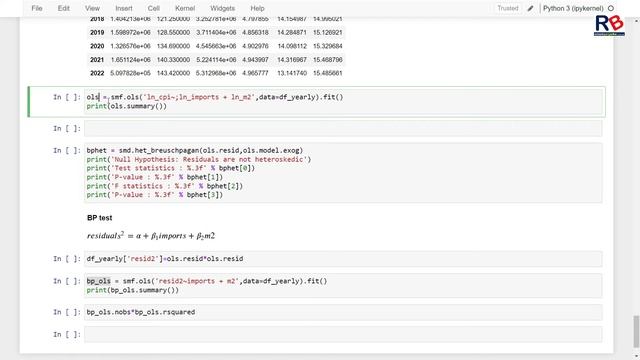The height and width of the screenshot is (360, 640).
Task: Open the Insert menu
Action: click(124, 8)
